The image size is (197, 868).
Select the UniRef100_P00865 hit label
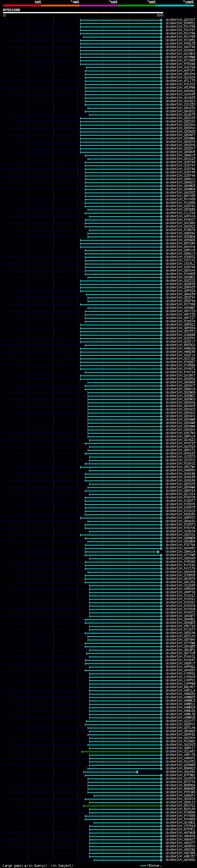[x=180, y=274]
